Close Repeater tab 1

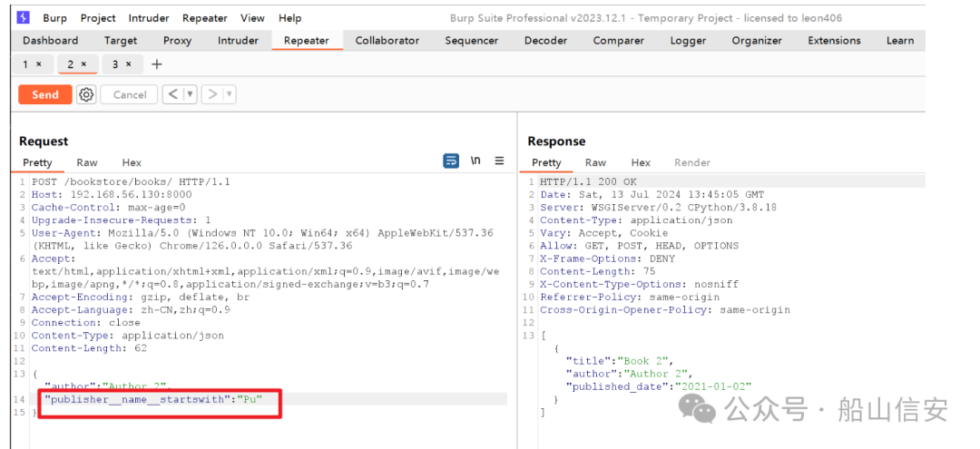pyautogui.click(x=39, y=64)
